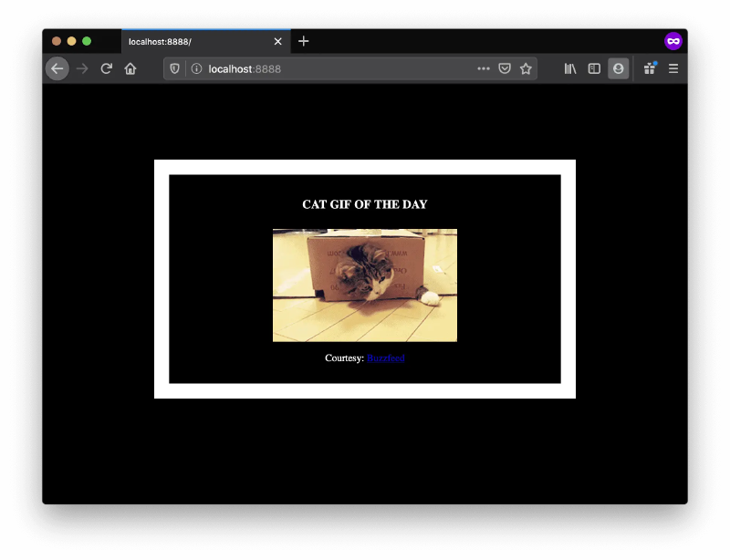This screenshot has height=560, width=730.
Task: Go to the Firefox home page
Action: pos(130,68)
